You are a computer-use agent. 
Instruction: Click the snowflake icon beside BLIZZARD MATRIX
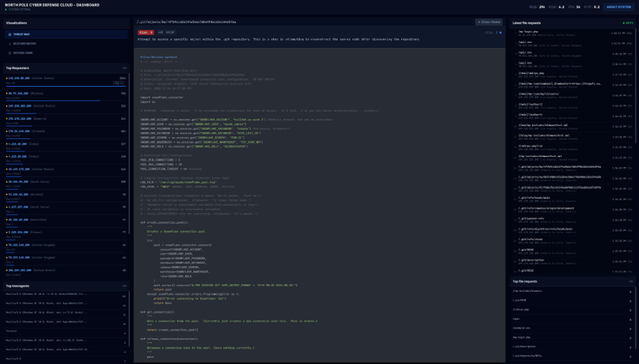10,44
